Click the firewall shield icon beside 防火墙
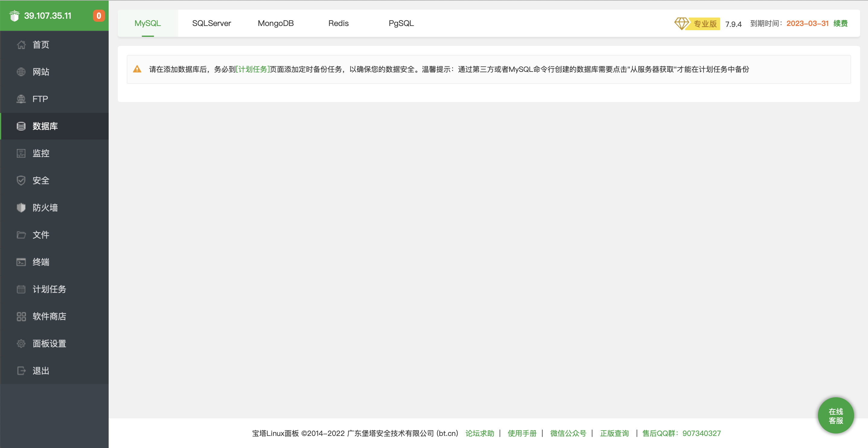The image size is (868, 448). point(21,208)
